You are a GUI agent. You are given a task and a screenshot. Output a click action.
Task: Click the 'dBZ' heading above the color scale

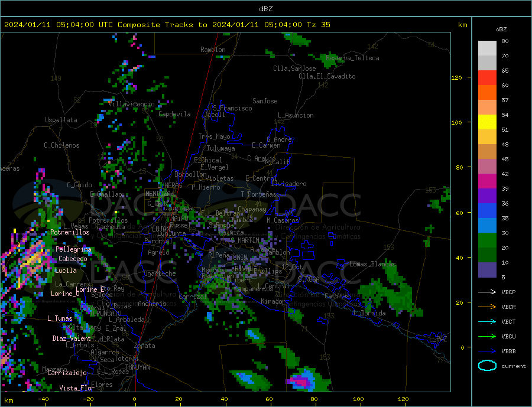pyautogui.click(x=501, y=30)
